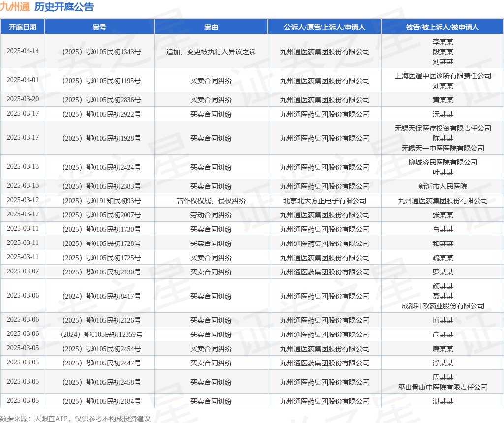Click 新沂市人民医院 cell
The width and height of the screenshot is (504, 423).
click(443, 186)
